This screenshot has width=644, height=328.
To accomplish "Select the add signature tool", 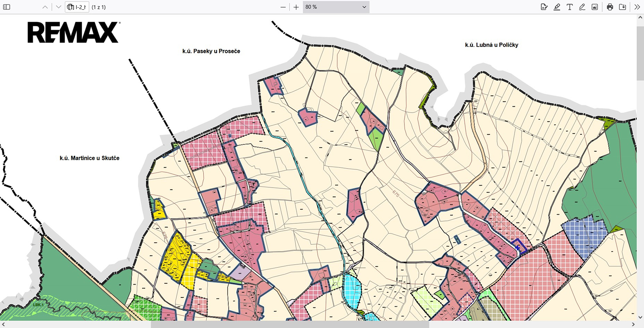I will pyautogui.click(x=544, y=7).
